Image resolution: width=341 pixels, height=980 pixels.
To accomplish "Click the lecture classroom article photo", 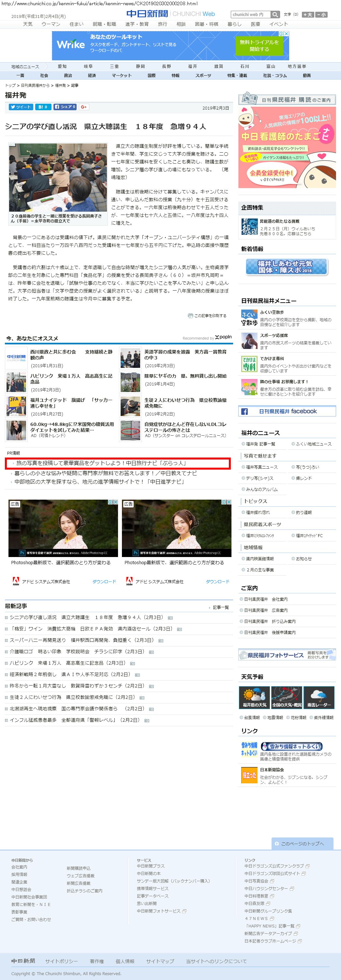I will 58,177.
